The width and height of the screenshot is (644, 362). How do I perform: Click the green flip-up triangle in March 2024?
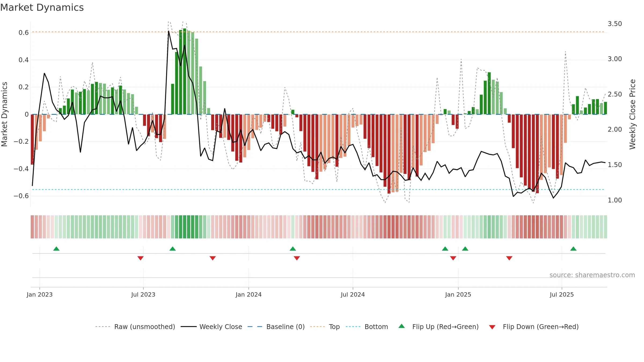pyautogui.click(x=293, y=249)
